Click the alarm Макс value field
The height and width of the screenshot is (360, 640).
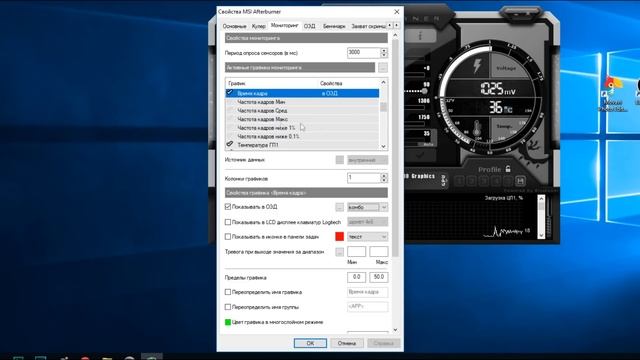[x=378, y=251]
